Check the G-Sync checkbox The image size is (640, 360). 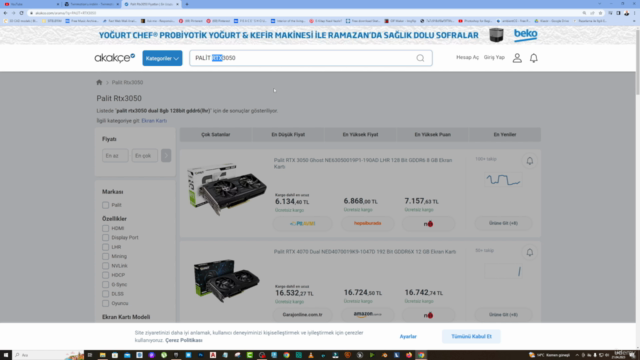pyautogui.click(x=105, y=284)
